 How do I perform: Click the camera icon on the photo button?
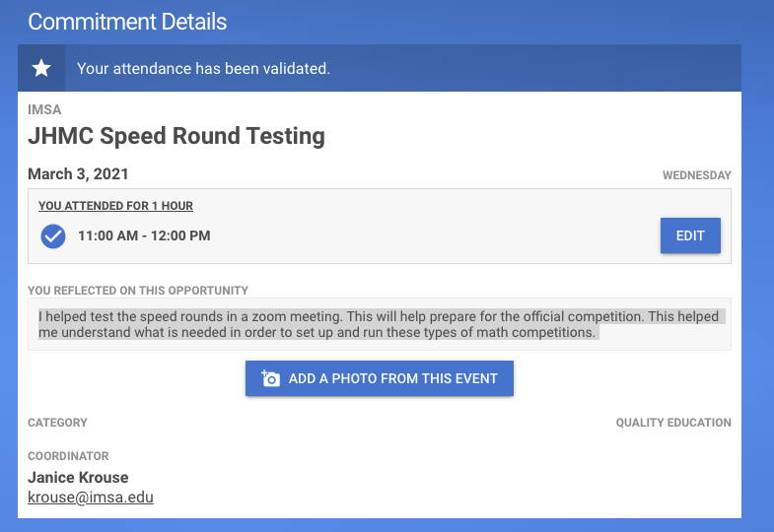pos(270,378)
